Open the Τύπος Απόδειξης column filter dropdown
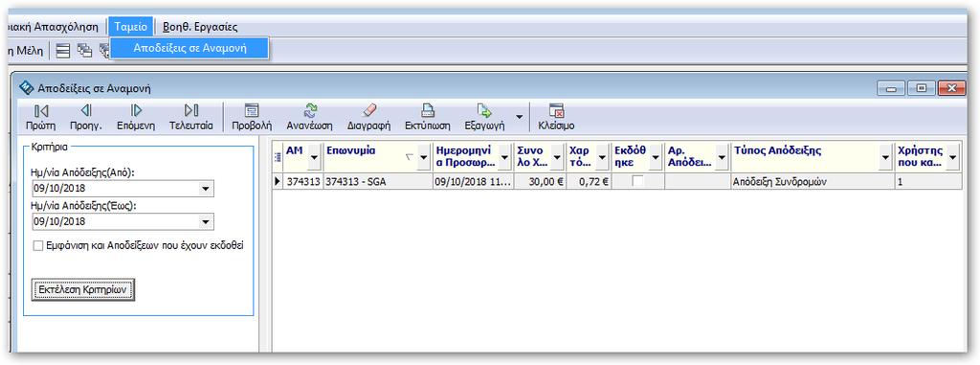 [885, 158]
